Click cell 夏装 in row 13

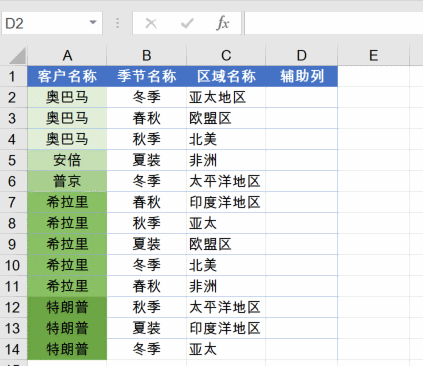(146, 328)
